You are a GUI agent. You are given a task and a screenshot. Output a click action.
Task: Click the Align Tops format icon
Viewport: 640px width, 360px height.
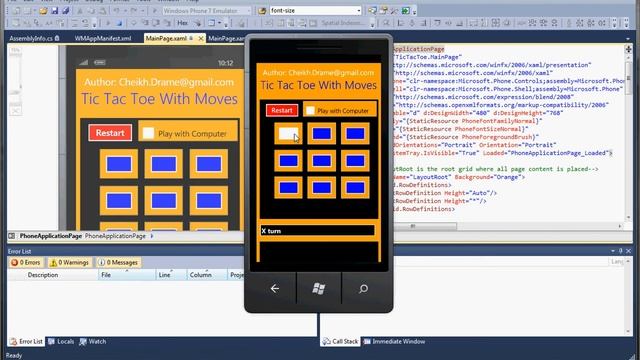click(x=437, y=23)
